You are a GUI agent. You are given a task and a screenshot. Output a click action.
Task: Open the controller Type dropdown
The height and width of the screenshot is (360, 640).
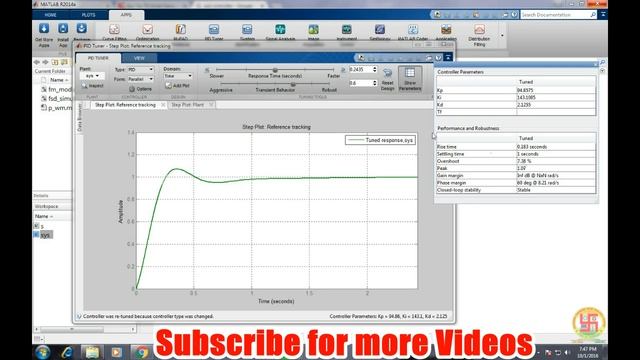(140, 69)
